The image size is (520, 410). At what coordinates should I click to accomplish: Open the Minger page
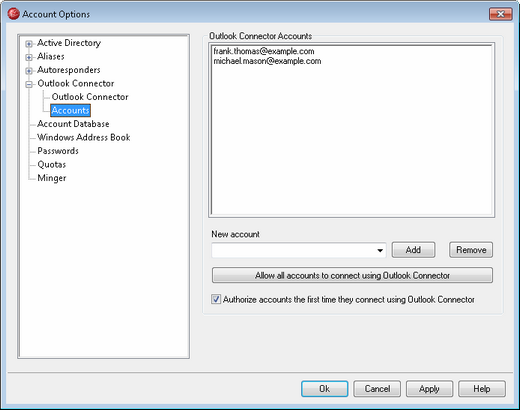pyautogui.click(x=52, y=178)
